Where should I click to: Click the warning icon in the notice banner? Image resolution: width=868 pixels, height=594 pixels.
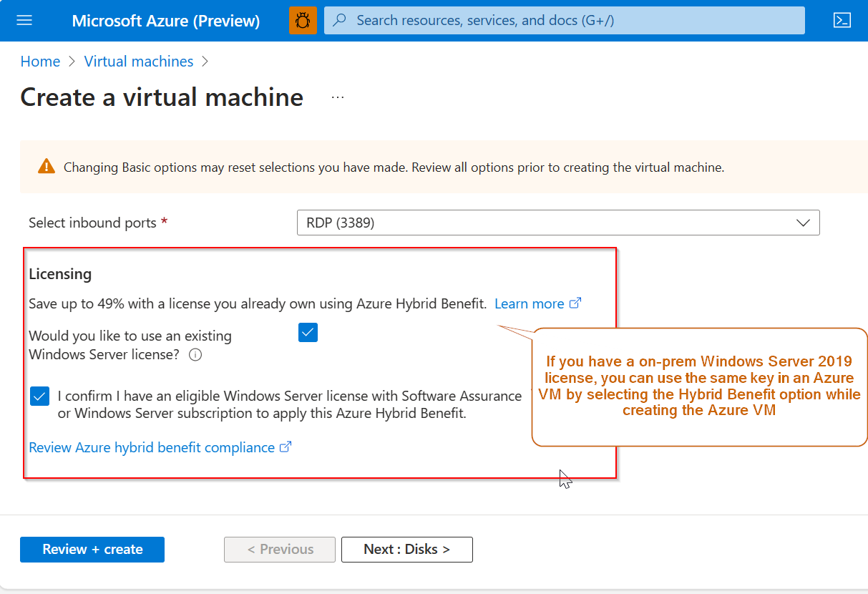click(x=47, y=167)
